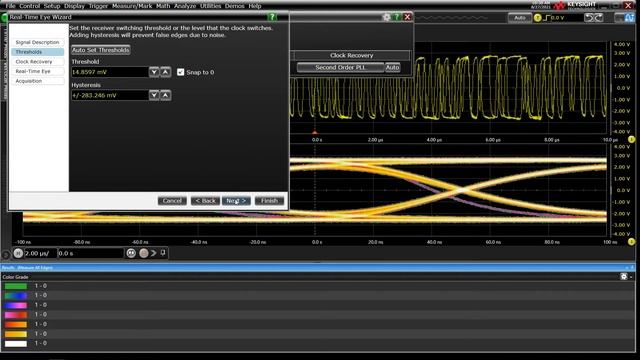This screenshot has width=640, height=360.
Task: Click the orange trigger marker at 0.0 s
Action: click(x=315, y=132)
